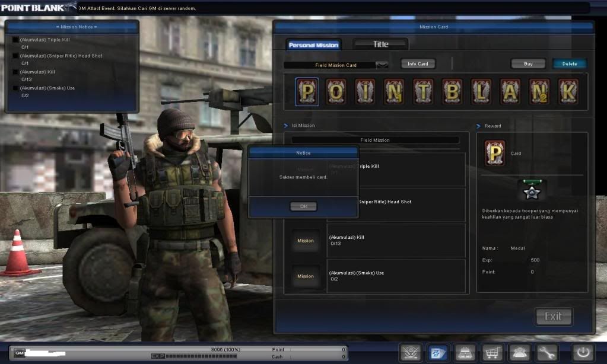
Task: Click the power icon to exit game
Action: pos(582,352)
